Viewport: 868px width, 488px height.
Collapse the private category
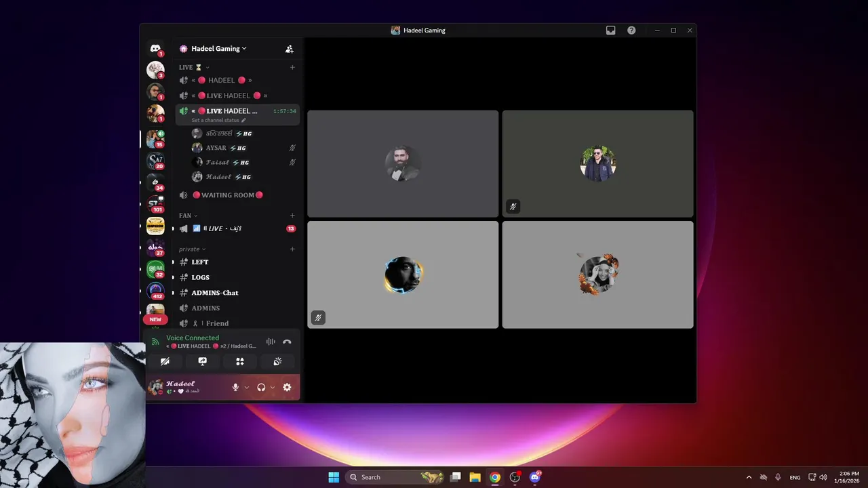tap(192, 249)
